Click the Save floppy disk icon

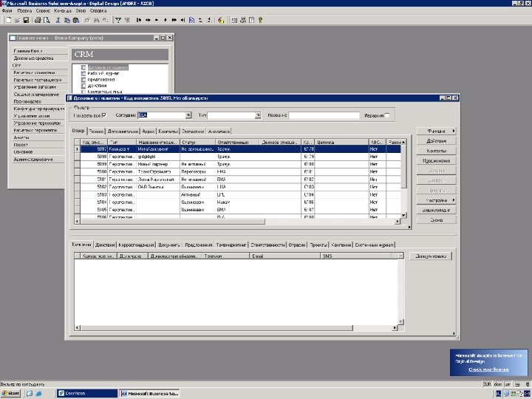pyautogui.click(x=26, y=20)
